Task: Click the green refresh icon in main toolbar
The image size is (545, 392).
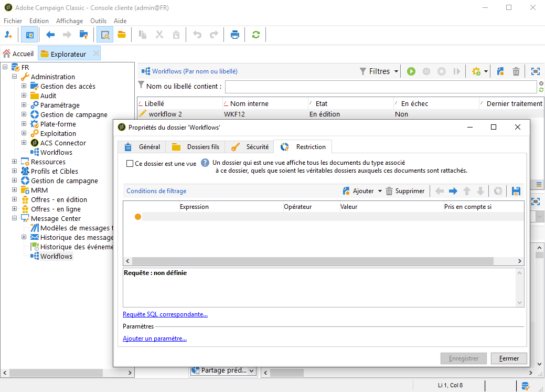Action: [x=256, y=35]
